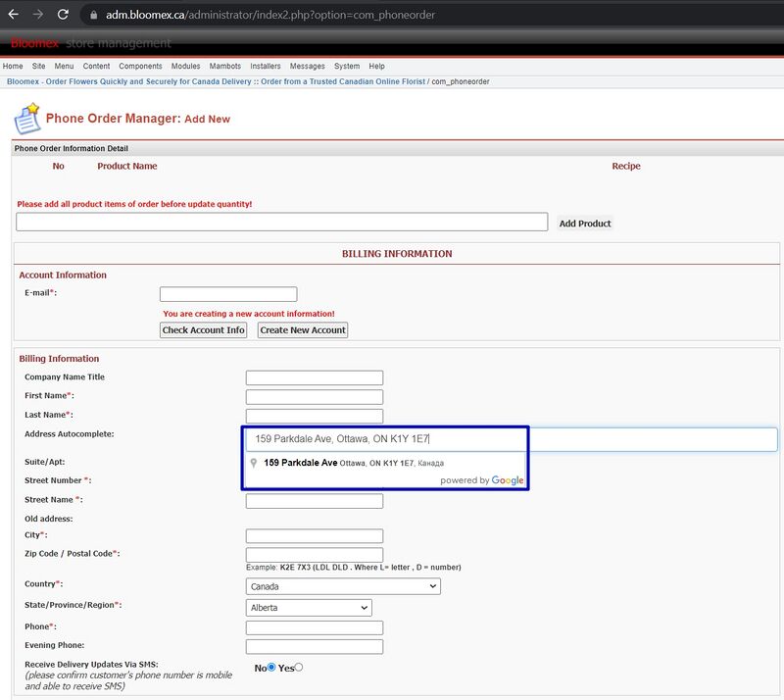Viewport: 784px width, 700px height.
Task: Focus the Last Name field
Action: coord(315,416)
